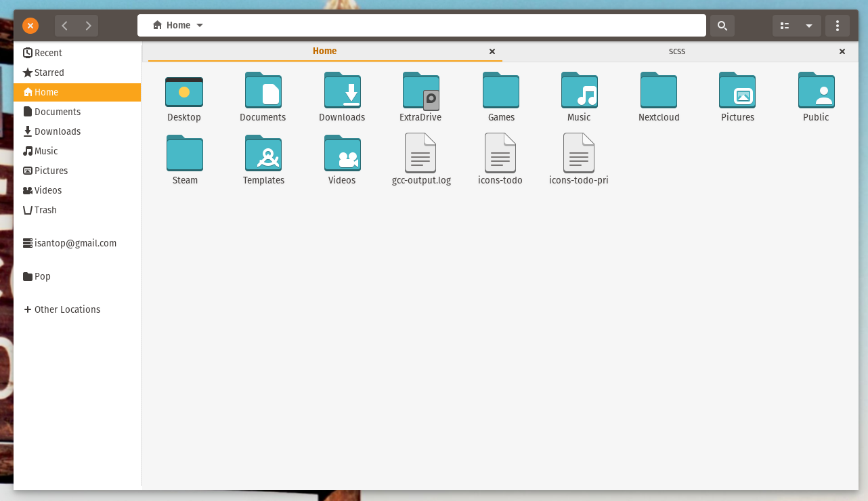Image resolution: width=868 pixels, height=501 pixels.
Task: Open the ExtraDrive folder
Action: [x=420, y=91]
